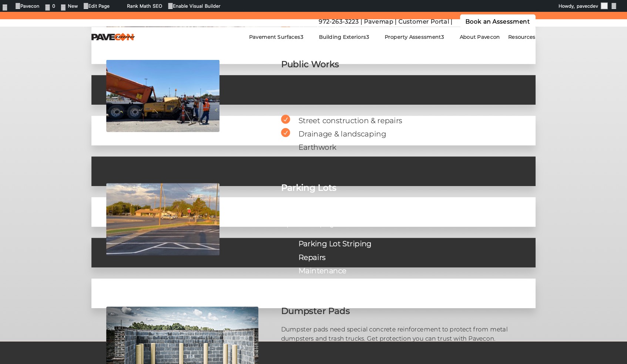Viewport: 627px width, 364px height.
Task: Open the comments icon showing 0
Action: point(50,6)
